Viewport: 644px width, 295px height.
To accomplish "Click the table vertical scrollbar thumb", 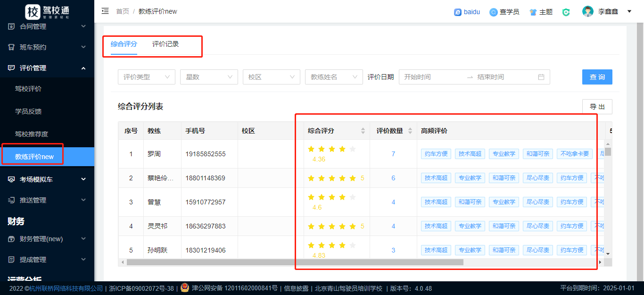I will (608, 152).
